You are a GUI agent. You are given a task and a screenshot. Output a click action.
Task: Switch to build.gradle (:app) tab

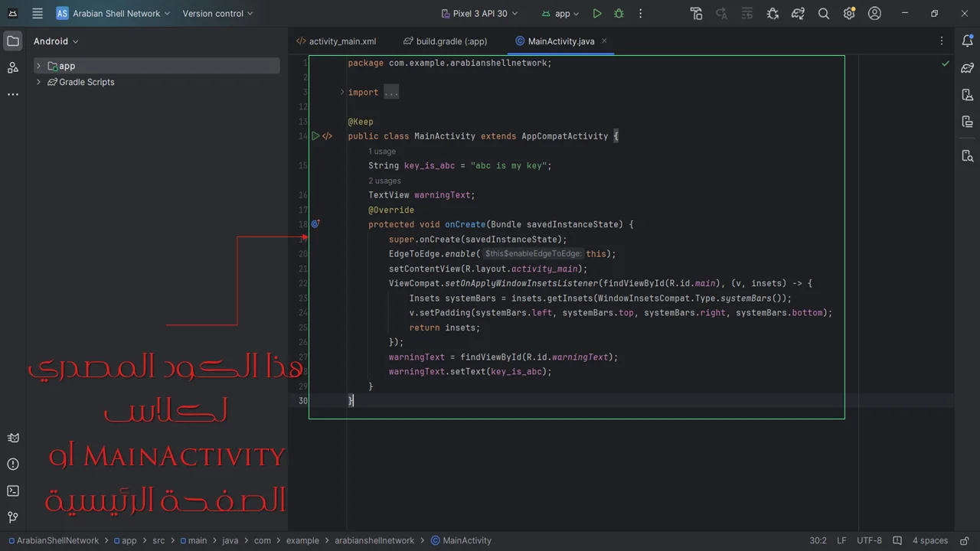click(x=446, y=41)
